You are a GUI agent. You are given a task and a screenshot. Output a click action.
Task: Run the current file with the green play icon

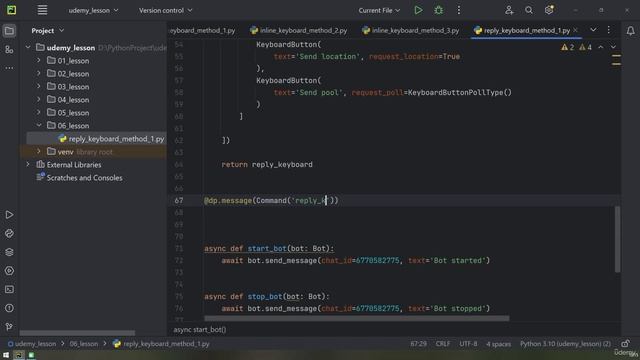click(418, 10)
